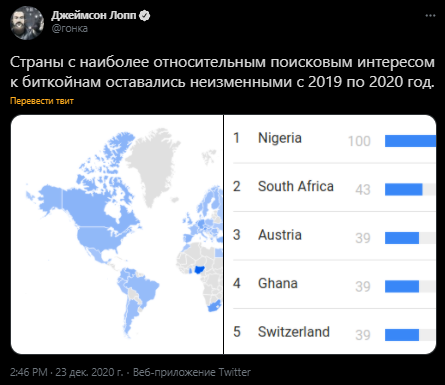This screenshot has height=385, width=445.
Task: Click the Перевести твит link
Action: (x=42, y=101)
